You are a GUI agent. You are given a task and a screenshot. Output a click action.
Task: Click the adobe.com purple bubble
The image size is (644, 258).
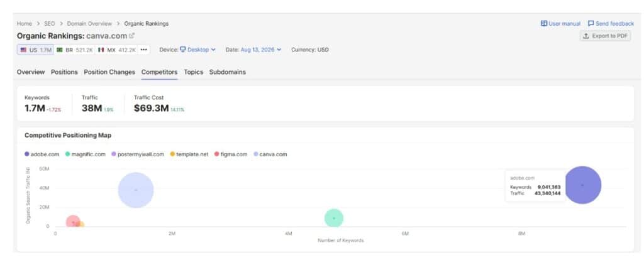[x=583, y=185]
